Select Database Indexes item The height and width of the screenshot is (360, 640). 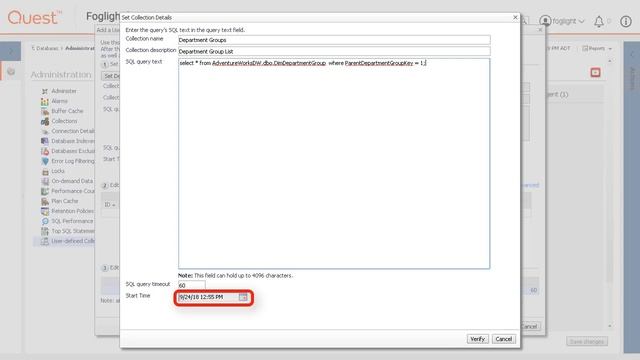tap(73, 141)
